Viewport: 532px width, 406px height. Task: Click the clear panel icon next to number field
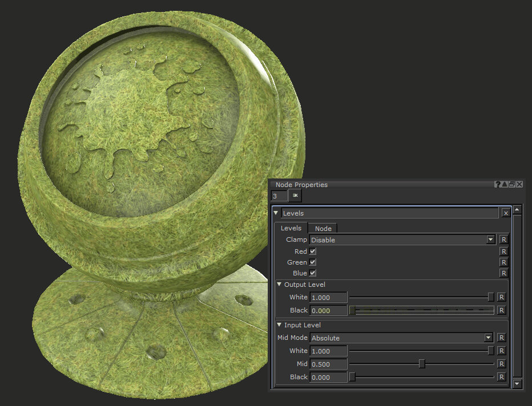[295, 196]
